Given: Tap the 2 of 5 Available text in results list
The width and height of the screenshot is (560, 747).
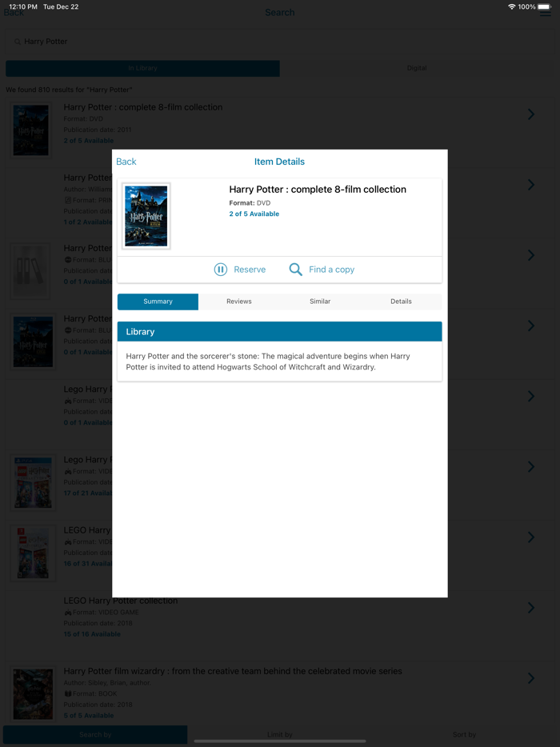Looking at the screenshot, I should (x=89, y=141).
